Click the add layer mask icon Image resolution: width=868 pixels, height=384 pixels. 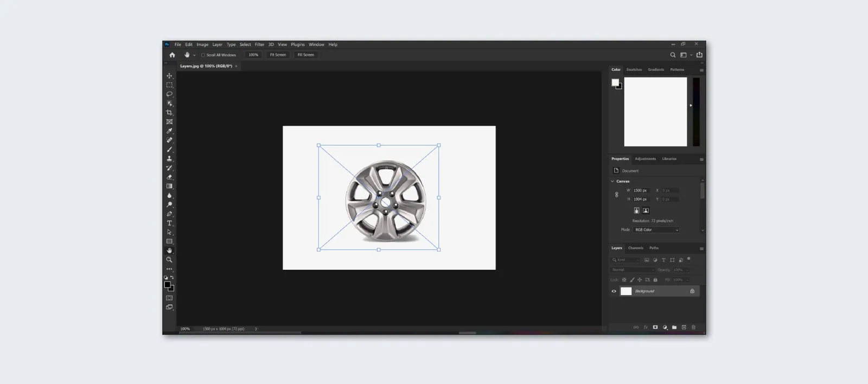click(x=655, y=327)
